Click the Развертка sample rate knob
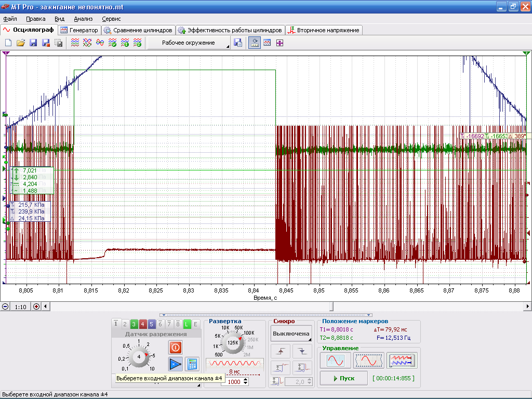This screenshot has width=532, height=399. tap(233, 343)
